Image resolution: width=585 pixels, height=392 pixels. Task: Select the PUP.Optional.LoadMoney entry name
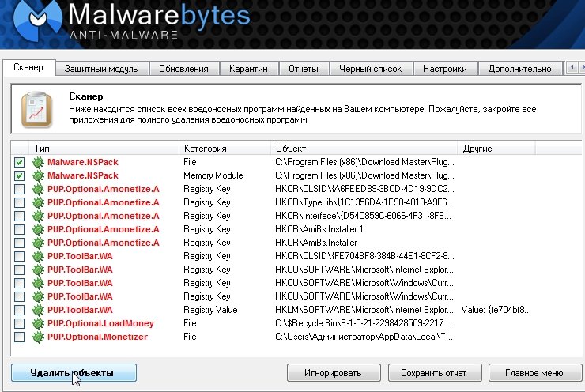pyautogui.click(x=100, y=323)
